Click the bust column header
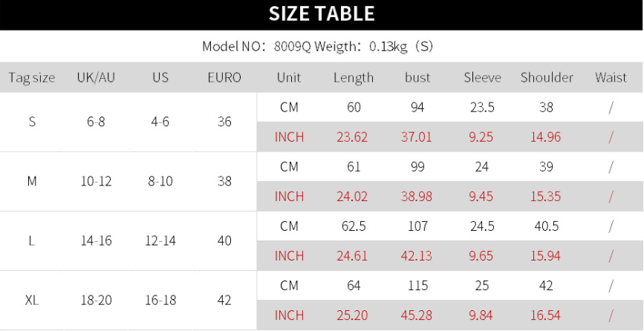Image resolution: width=644 pixels, height=331 pixels. [417, 77]
